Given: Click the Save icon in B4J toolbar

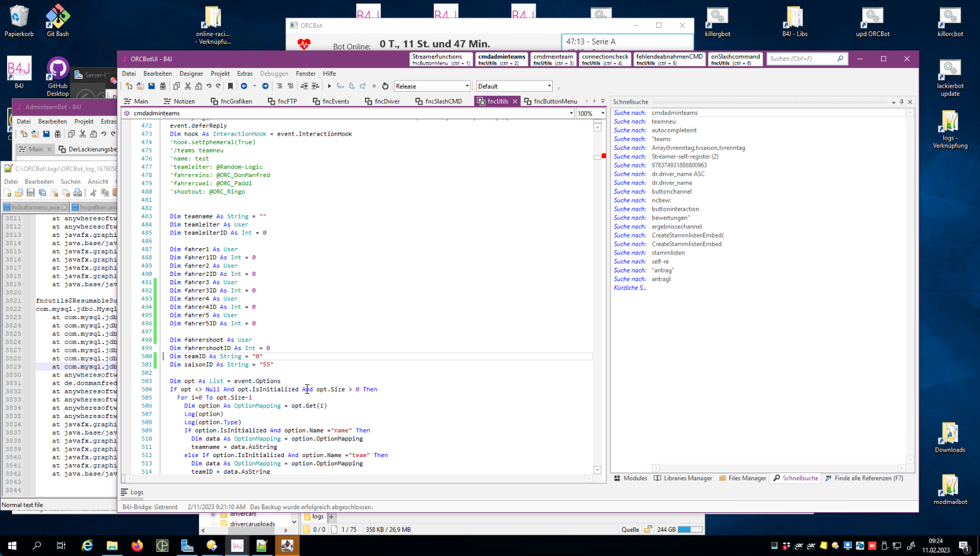Looking at the screenshot, I should [152, 86].
